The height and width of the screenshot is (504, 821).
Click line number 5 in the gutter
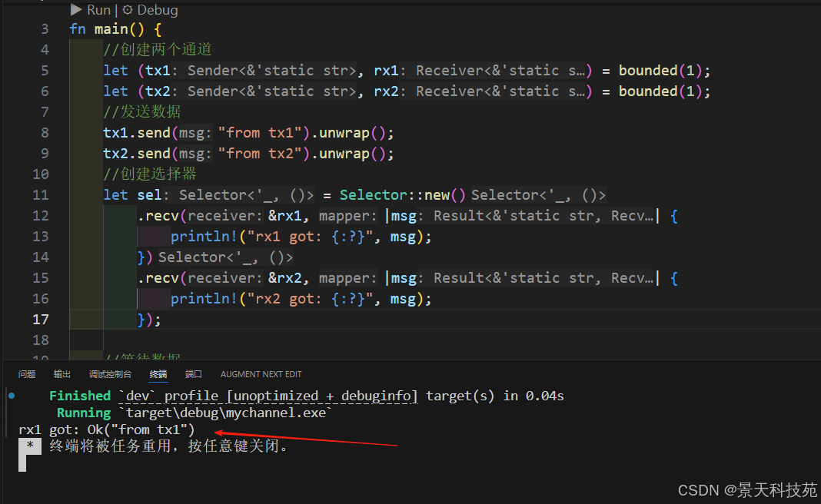pyautogui.click(x=45, y=71)
